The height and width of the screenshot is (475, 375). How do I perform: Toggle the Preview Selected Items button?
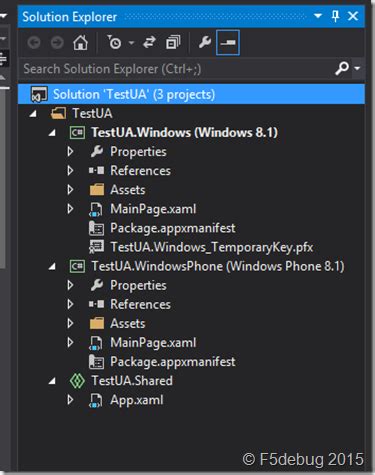click(228, 43)
